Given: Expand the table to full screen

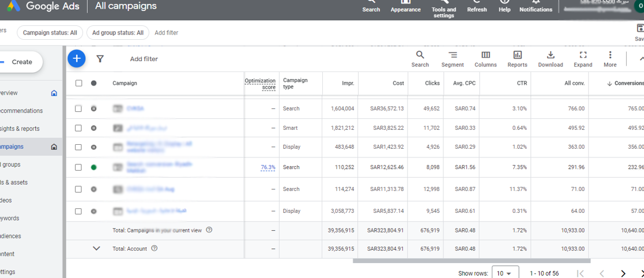Looking at the screenshot, I should coord(582,58).
